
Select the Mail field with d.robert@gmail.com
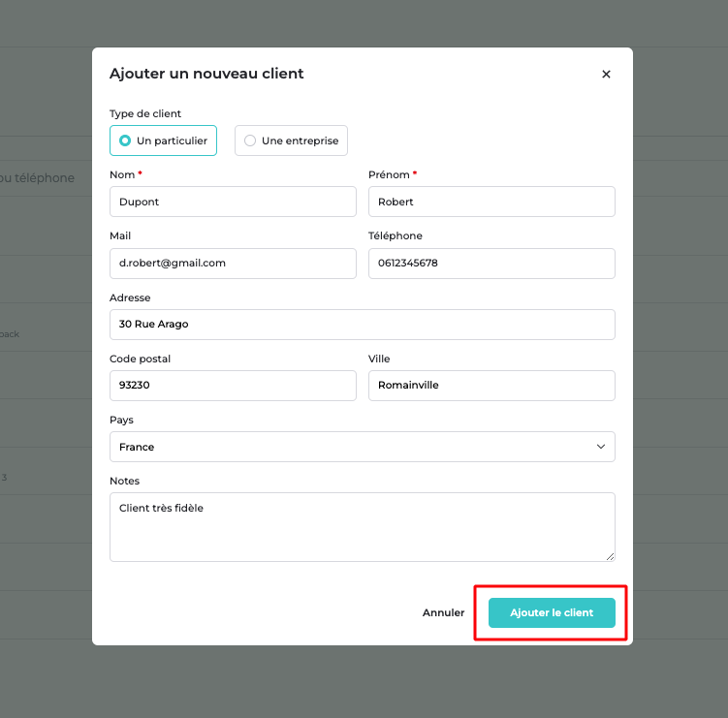233,263
